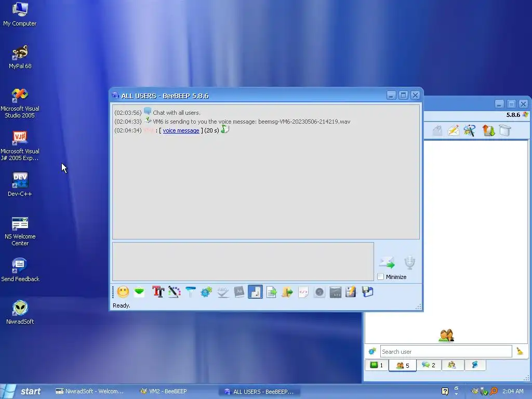This screenshot has width=532, height=399.
Task: Switch to NiwradSoft - Welcome taskbar window
Action: tap(89, 391)
